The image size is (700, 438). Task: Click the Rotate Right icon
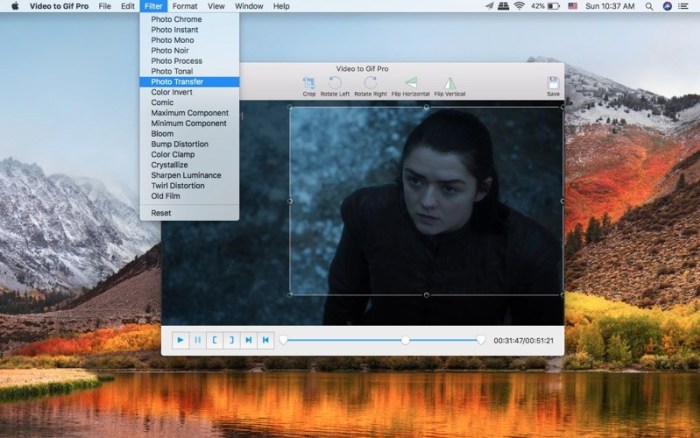coord(370,84)
